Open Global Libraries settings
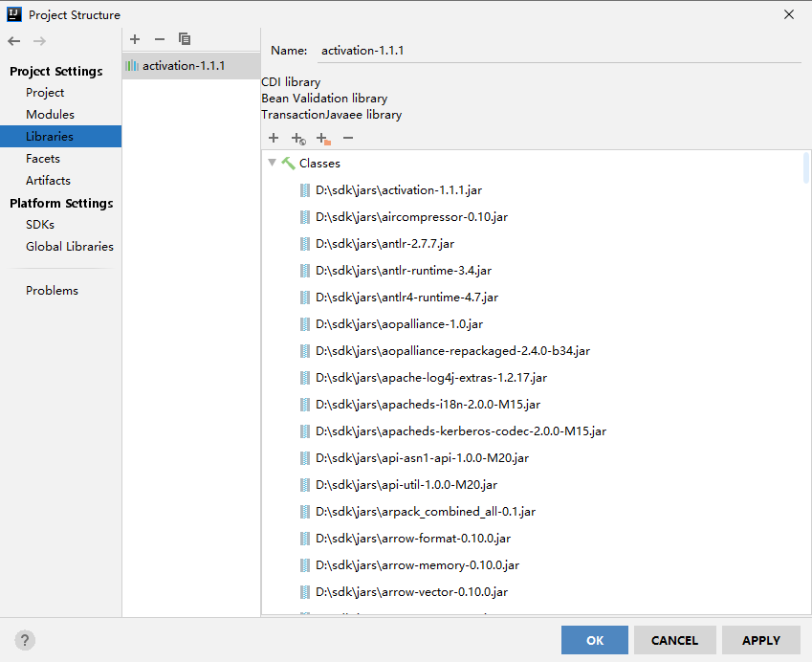The height and width of the screenshot is (662, 812). coord(70,247)
